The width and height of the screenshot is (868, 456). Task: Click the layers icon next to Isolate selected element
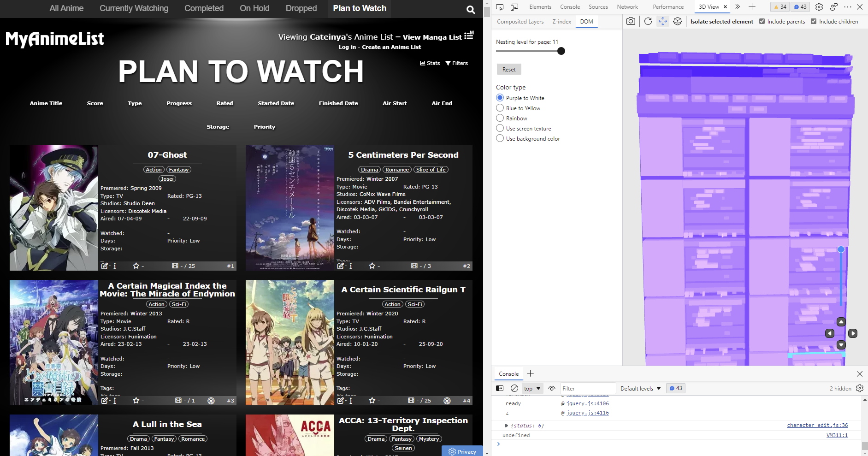point(678,21)
